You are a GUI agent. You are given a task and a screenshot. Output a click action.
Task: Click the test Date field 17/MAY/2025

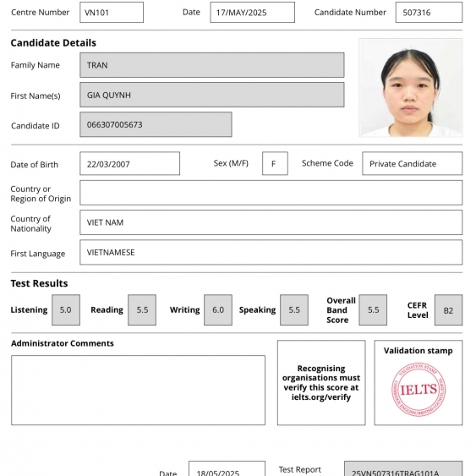pos(252,13)
